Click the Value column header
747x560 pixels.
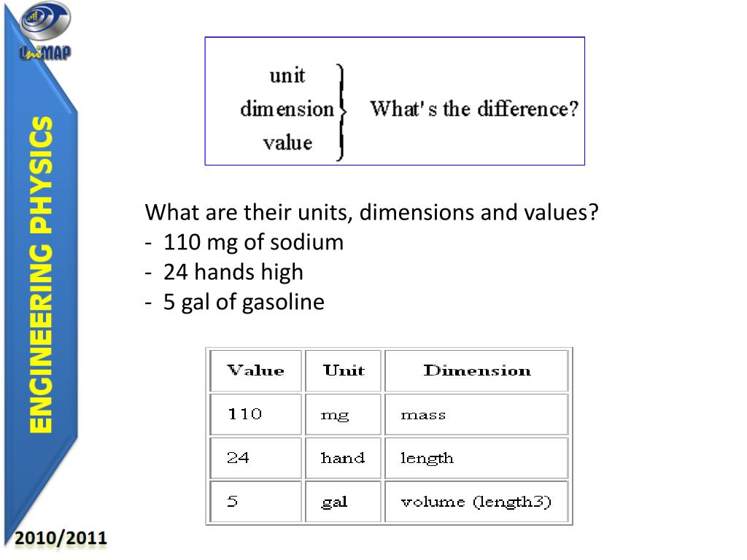click(x=255, y=370)
